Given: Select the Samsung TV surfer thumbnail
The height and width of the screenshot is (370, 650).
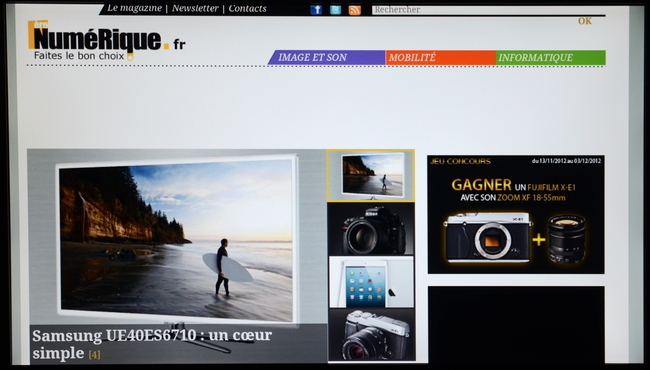Looking at the screenshot, I should click(x=371, y=175).
